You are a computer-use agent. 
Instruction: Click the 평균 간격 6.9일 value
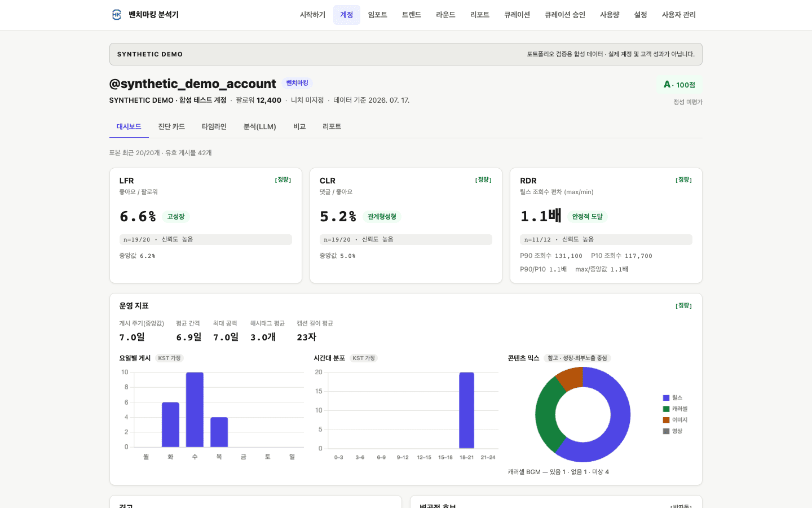[x=189, y=337]
